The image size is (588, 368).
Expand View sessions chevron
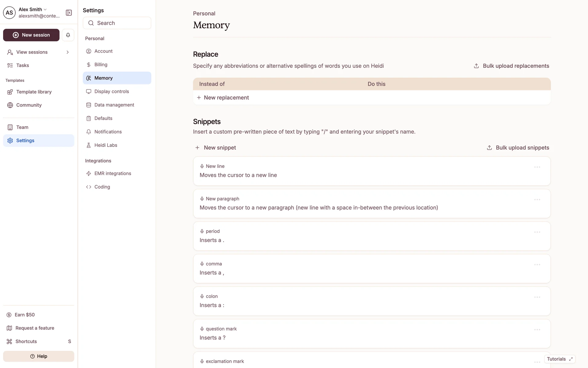[x=68, y=52]
